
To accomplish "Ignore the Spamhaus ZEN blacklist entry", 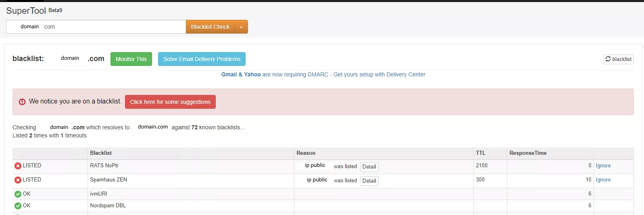I will tap(603, 180).
